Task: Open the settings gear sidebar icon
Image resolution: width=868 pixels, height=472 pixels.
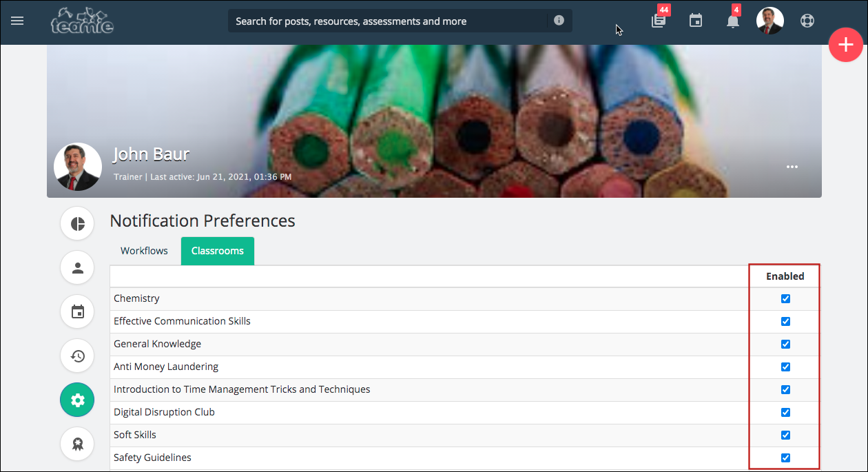Action: point(77,400)
